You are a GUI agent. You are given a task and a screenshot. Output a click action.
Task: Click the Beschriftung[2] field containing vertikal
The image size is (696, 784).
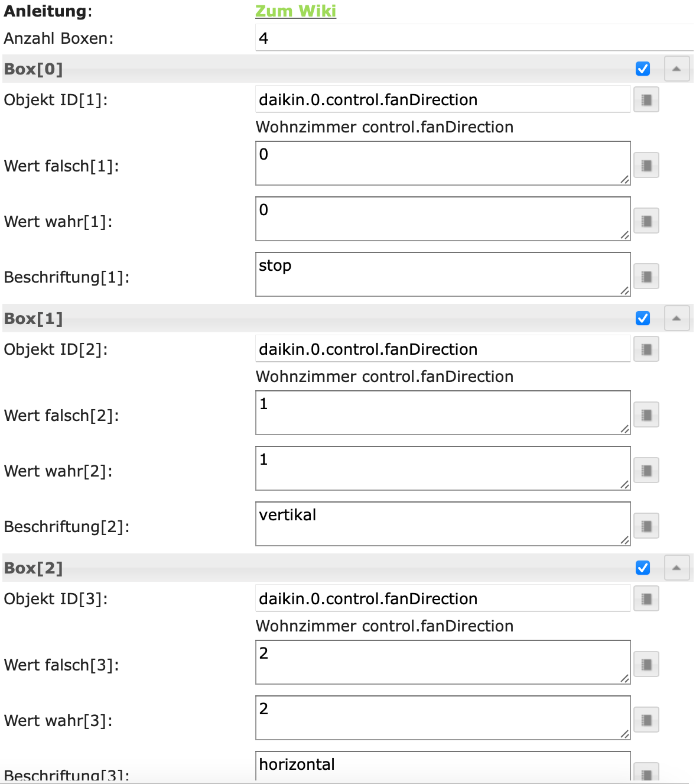pyautogui.click(x=442, y=524)
